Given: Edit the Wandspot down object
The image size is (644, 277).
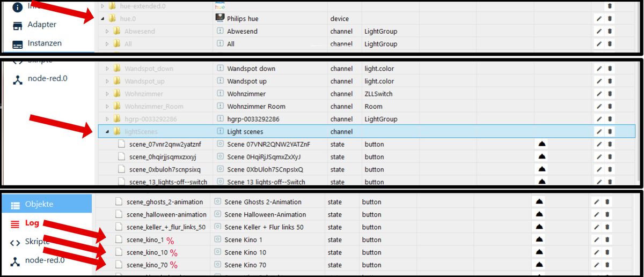Looking at the screenshot, I should pyautogui.click(x=599, y=69).
